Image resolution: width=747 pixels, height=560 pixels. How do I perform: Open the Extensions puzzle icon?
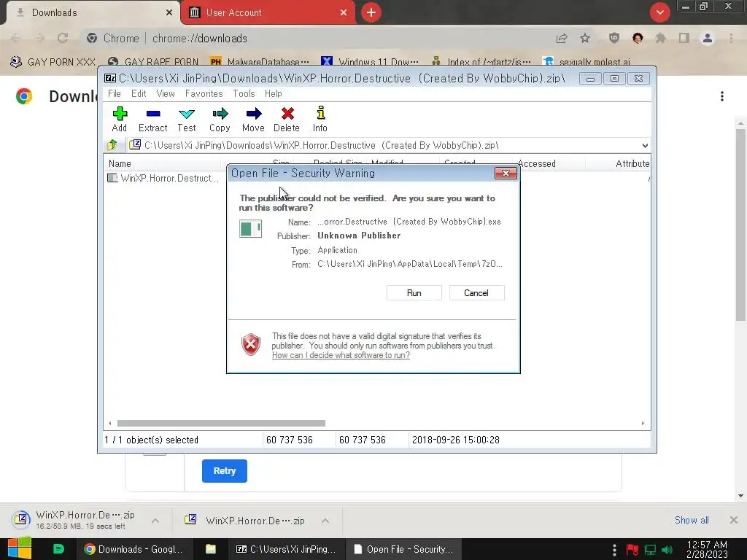point(661,38)
